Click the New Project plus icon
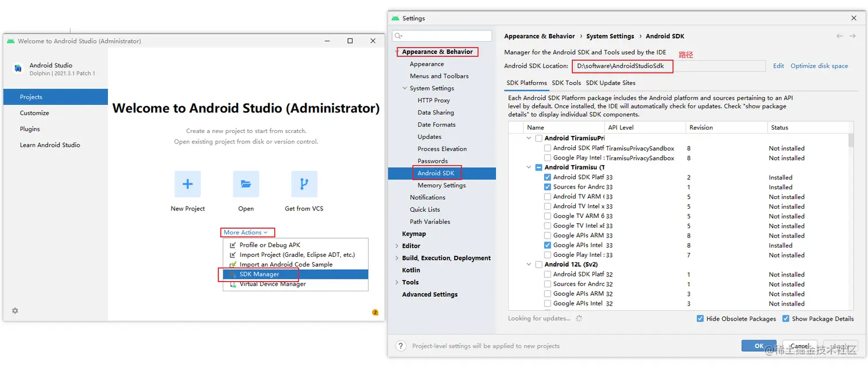Viewport: 868px width, 367px height. tap(188, 184)
